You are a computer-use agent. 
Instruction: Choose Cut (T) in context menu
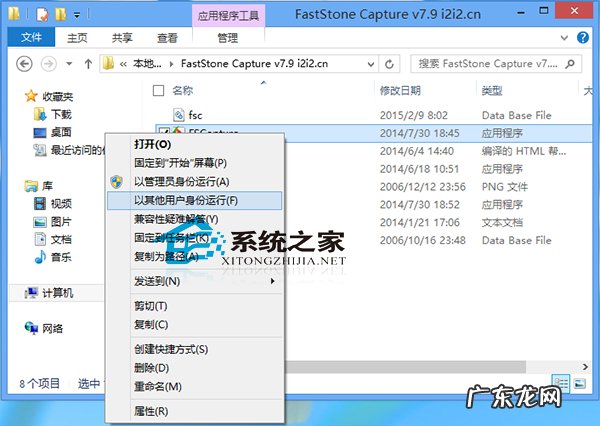pos(194,306)
